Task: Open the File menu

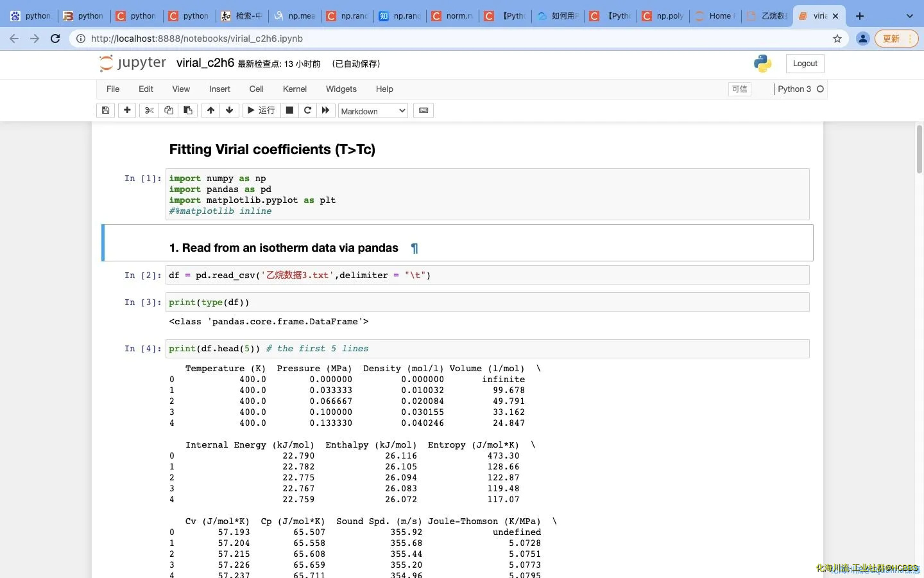Action: point(113,89)
